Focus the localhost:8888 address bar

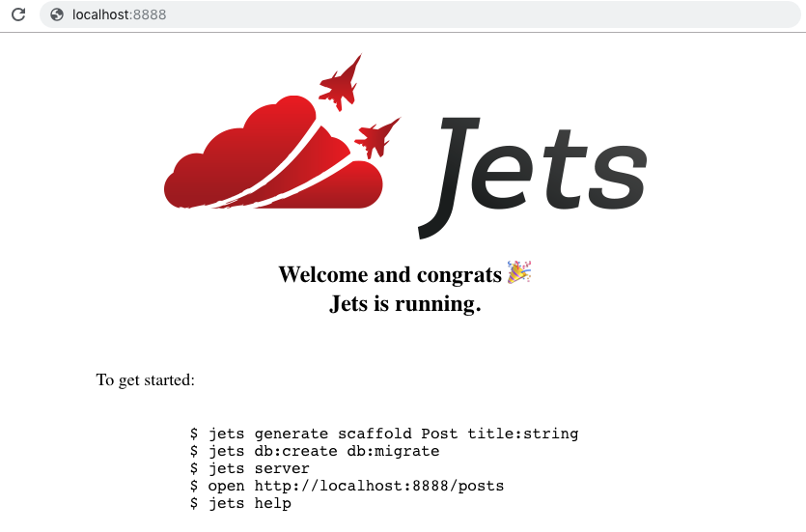pos(420,14)
